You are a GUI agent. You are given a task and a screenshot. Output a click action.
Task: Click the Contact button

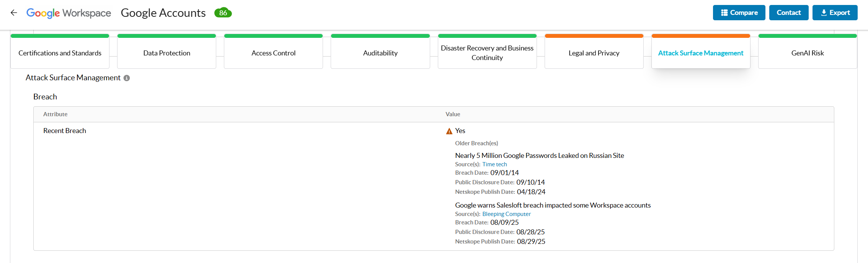789,13
